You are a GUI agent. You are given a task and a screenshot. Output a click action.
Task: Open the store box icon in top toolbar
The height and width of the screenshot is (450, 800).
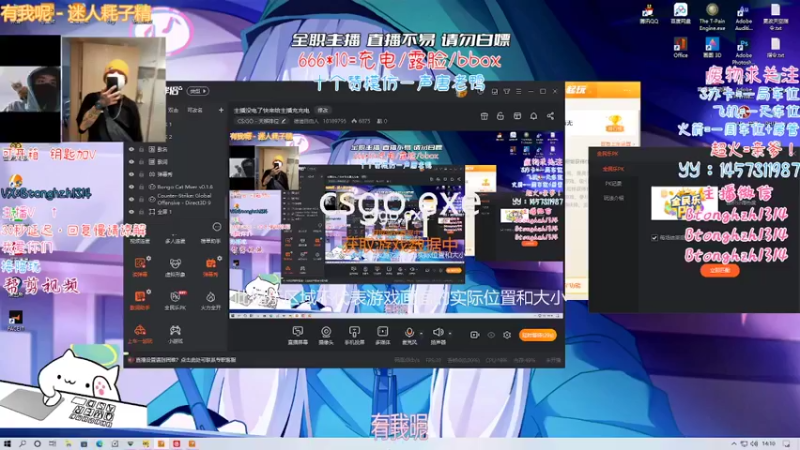coord(484,116)
